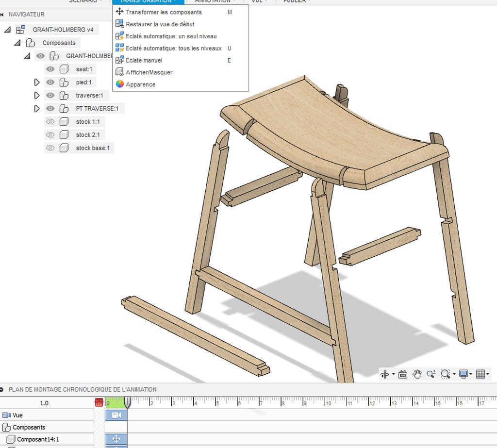The width and height of the screenshot is (497, 448).
Task: Click the Look At camera icon
Action: coord(402,374)
